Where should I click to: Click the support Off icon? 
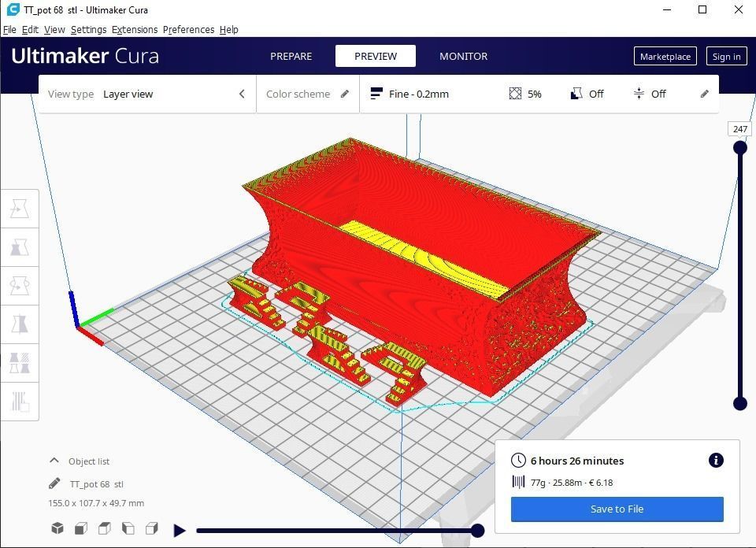[576, 94]
